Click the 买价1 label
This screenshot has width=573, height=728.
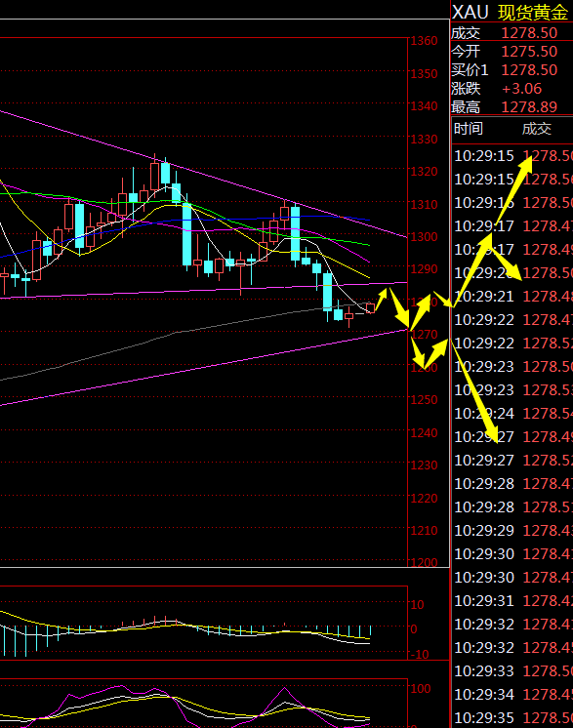pos(470,70)
